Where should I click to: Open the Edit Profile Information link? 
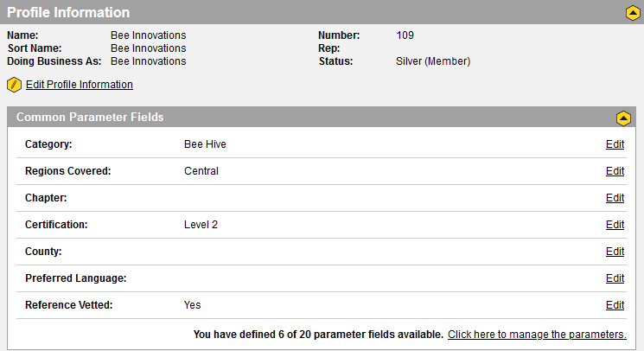[80, 85]
